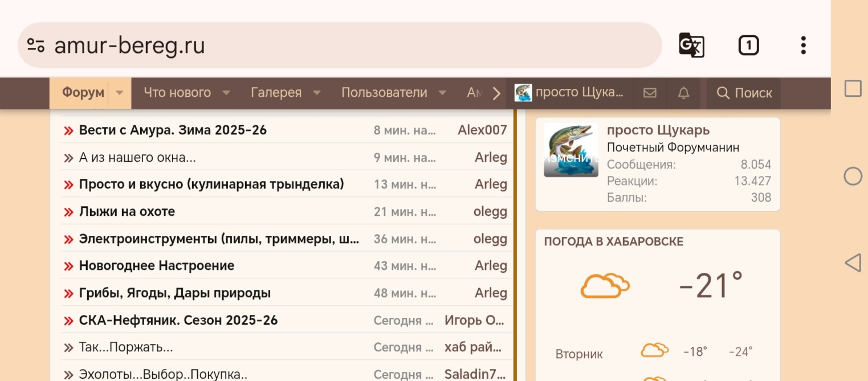Open the inbox envelope icon in the navbar
Screen dimensions: 868x381
[x=649, y=93]
